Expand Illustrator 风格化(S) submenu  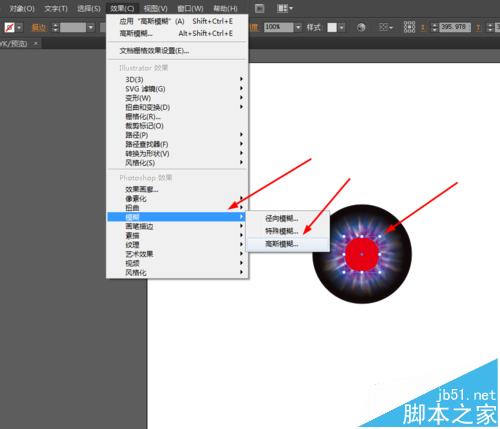click(177, 163)
